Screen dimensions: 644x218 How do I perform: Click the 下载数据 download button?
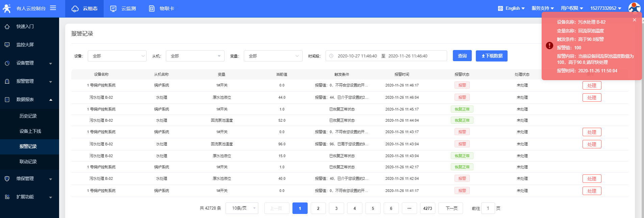(492, 56)
